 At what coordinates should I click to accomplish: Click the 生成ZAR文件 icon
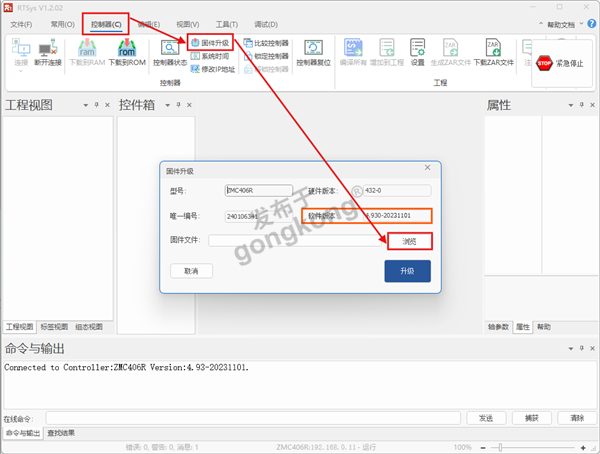(450, 52)
